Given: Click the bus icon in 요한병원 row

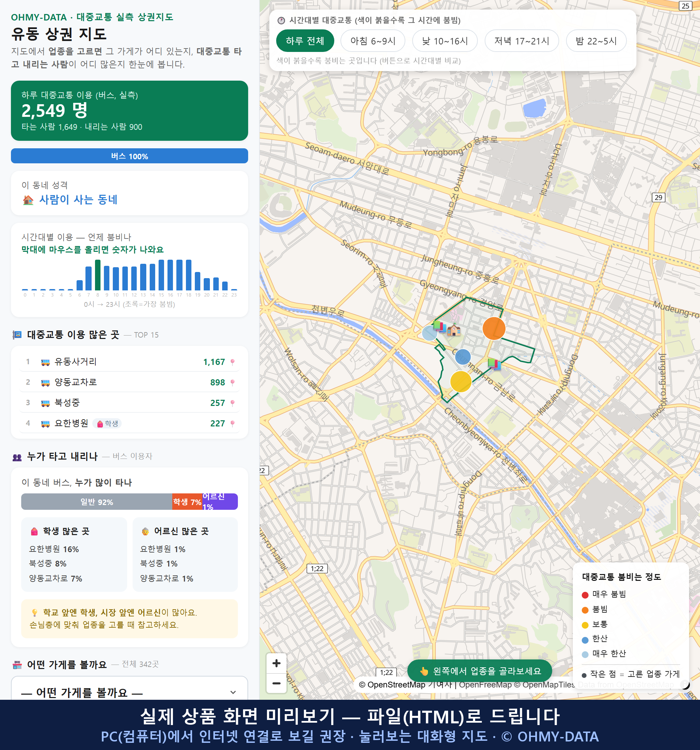Looking at the screenshot, I should pyautogui.click(x=45, y=423).
